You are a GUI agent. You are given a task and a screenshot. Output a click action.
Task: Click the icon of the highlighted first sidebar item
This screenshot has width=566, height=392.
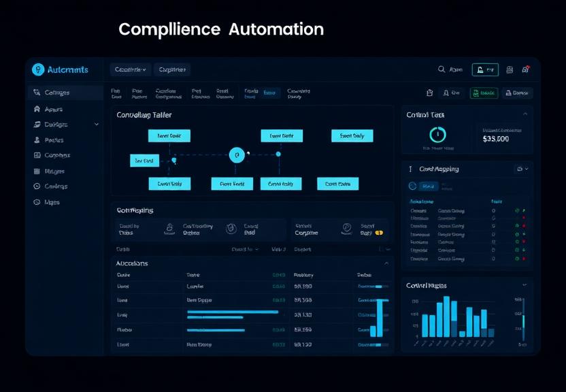pyautogui.click(x=37, y=93)
